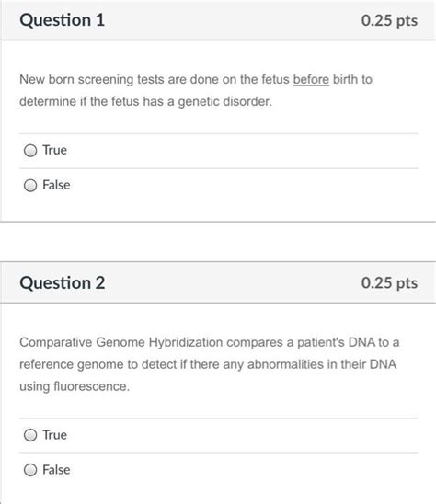The width and height of the screenshot is (436, 504).
Task: Select True radio button for Question 1
Action: tap(30, 151)
